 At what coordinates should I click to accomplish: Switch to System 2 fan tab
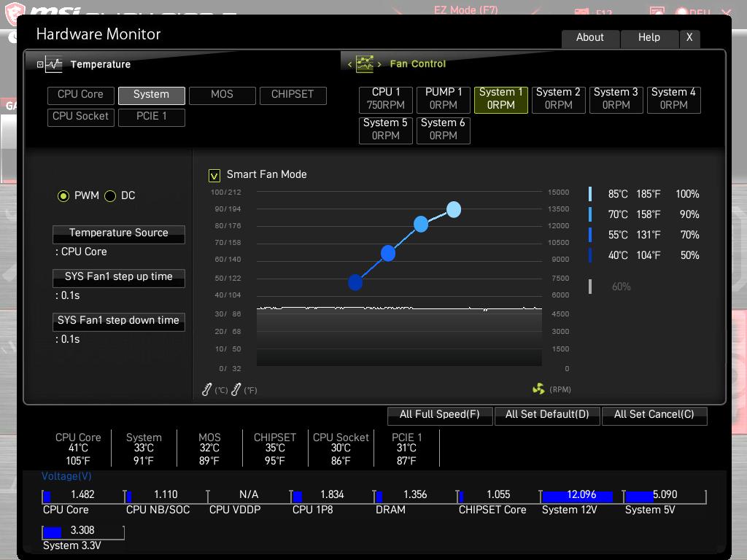coord(558,99)
